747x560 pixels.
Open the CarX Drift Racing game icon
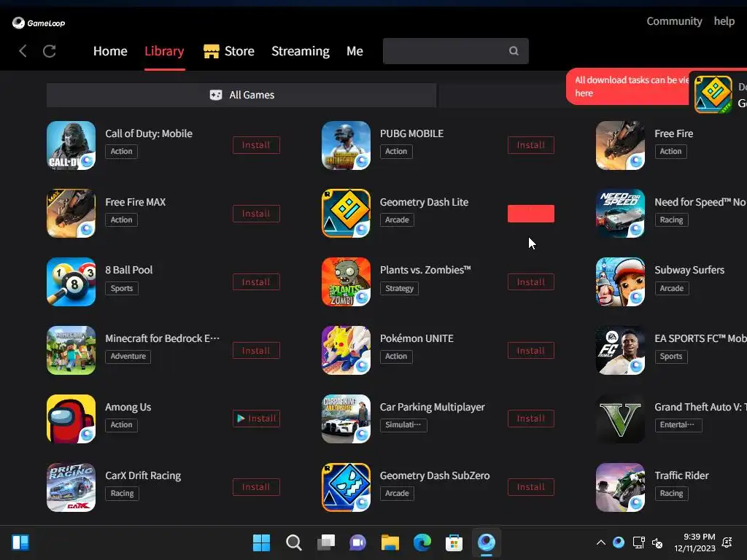pyautogui.click(x=71, y=487)
